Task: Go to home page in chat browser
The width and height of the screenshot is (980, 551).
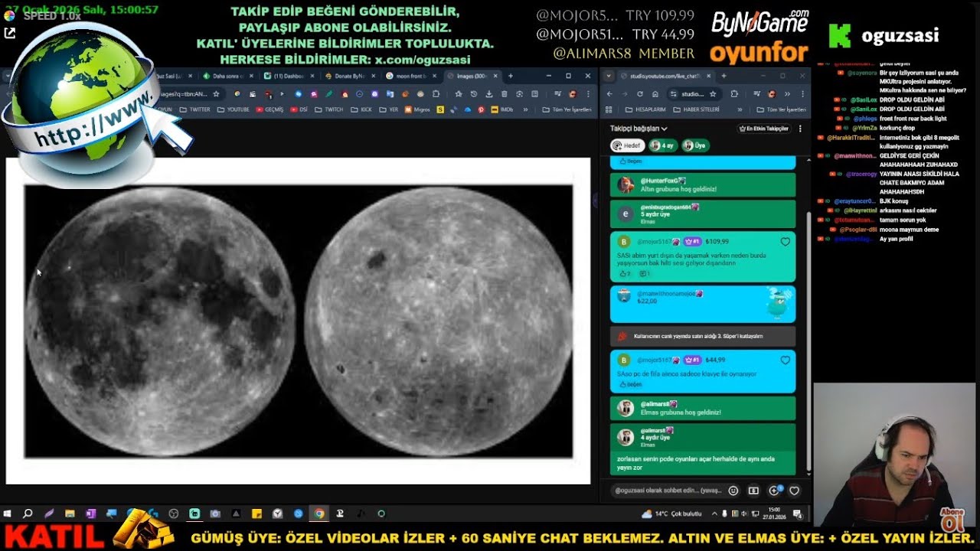Action: pos(655,94)
